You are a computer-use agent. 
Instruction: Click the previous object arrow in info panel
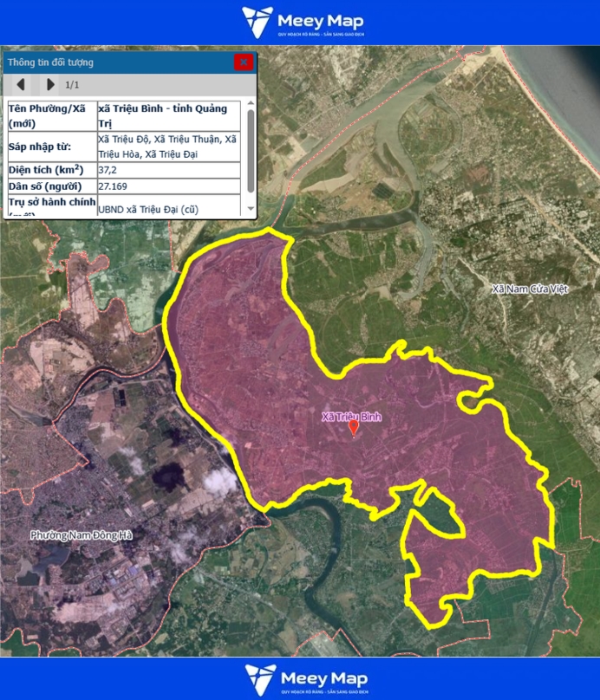[x=21, y=85]
